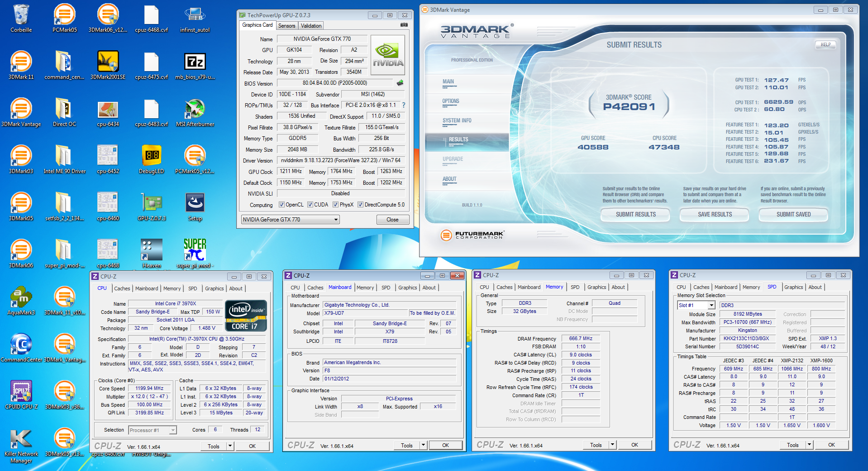This screenshot has width=868, height=471.
Task: Launch GPU-Z.0.7.3 desktop icon
Action: [151, 207]
